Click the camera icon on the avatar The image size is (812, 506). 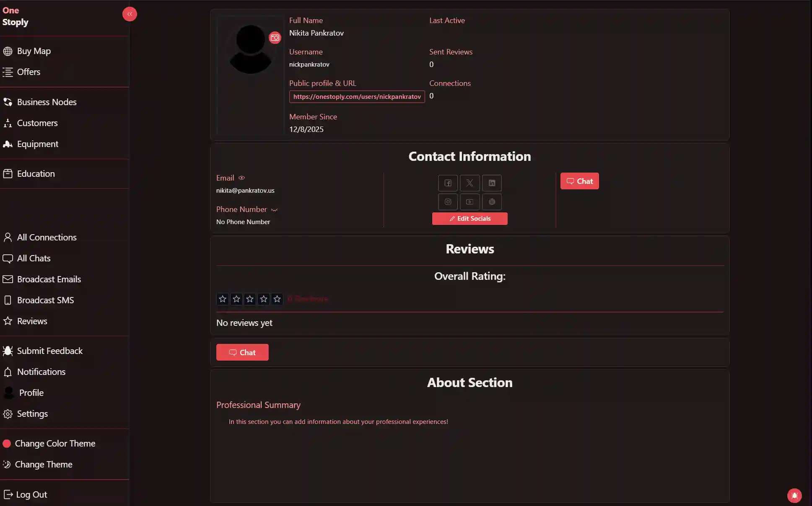[275, 38]
